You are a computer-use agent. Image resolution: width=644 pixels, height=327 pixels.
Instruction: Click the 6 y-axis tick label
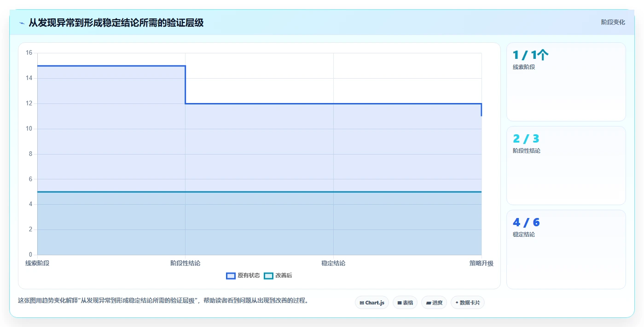click(x=30, y=179)
